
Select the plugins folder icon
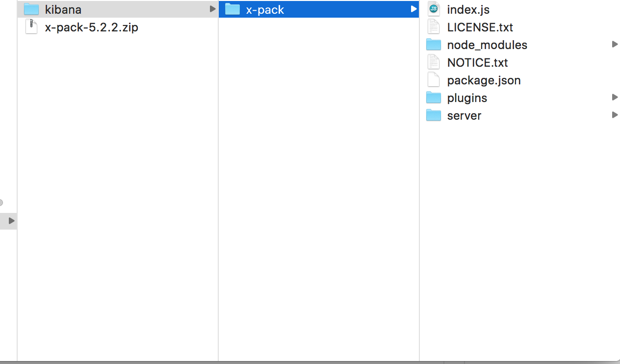[434, 98]
